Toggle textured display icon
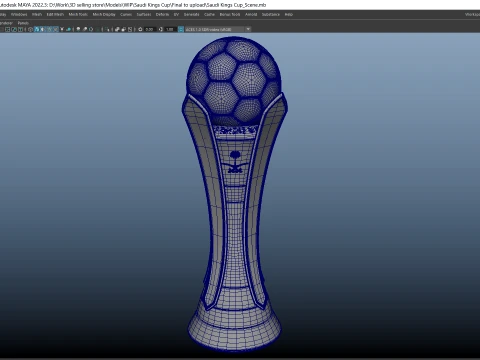The height and width of the screenshot is (360, 480). [56, 29]
